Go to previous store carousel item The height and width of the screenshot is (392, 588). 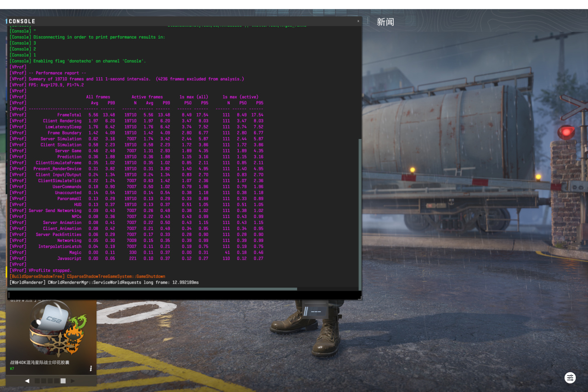coord(27,381)
